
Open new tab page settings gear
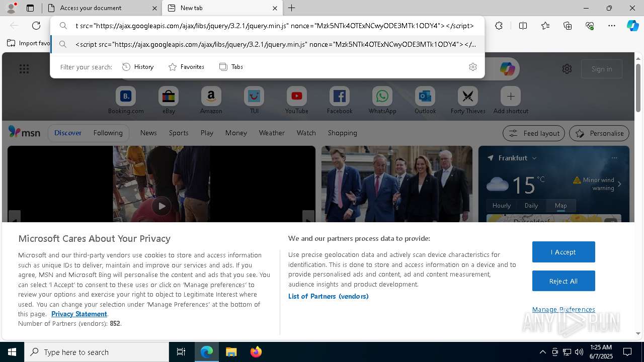pos(567,69)
